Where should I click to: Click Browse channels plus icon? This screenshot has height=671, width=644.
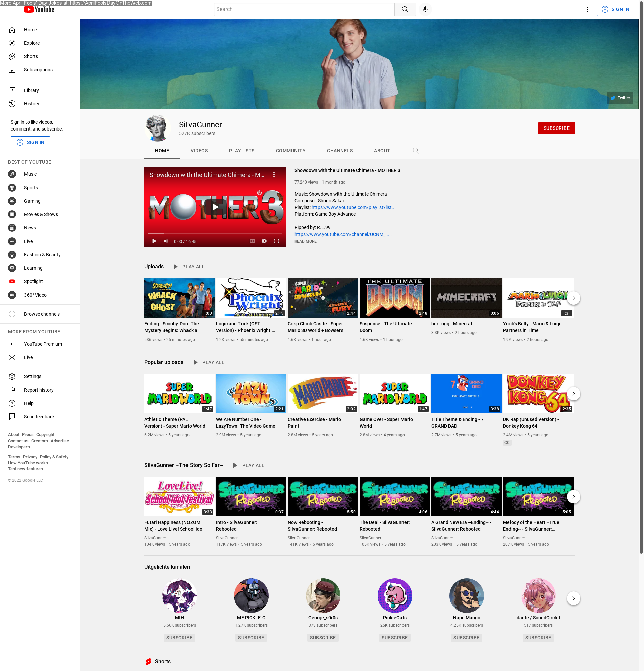pyautogui.click(x=12, y=314)
